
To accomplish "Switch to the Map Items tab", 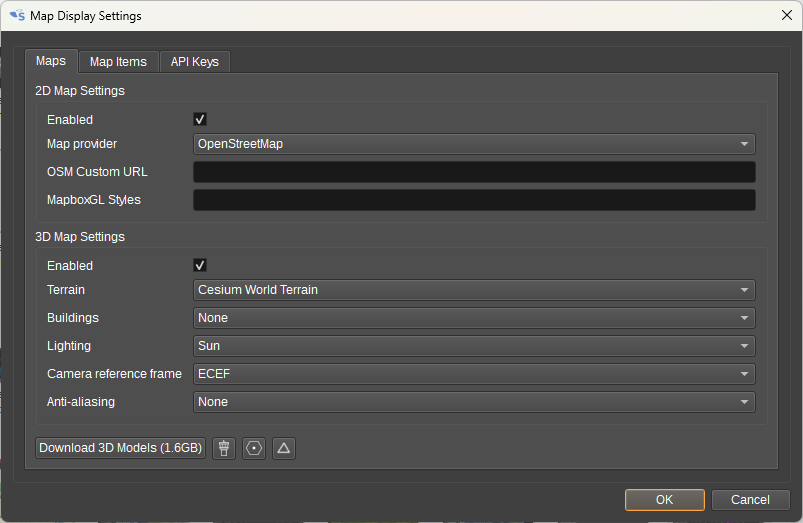I will coord(118,62).
